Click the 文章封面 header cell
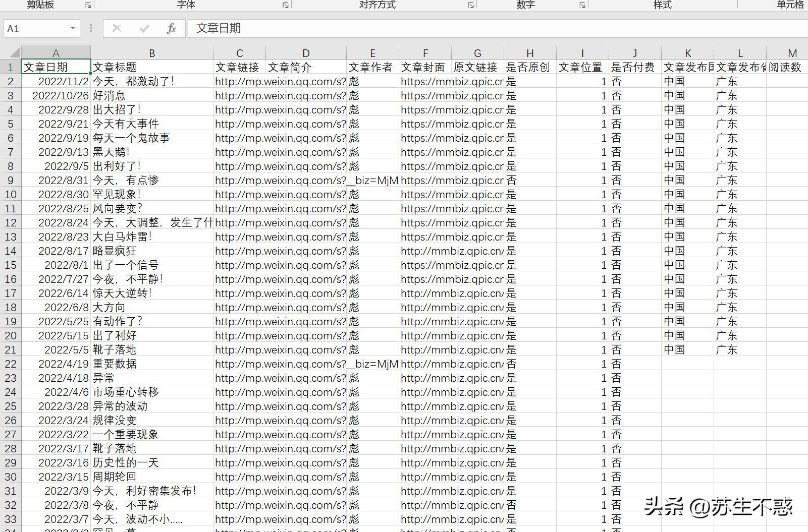Viewport: 808px width, 532px height. click(x=425, y=67)
